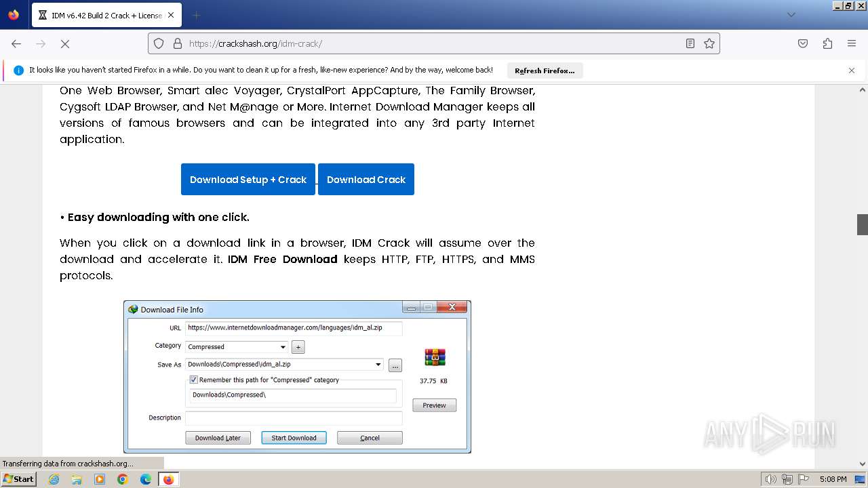Stop loading the page

(65, 43)
